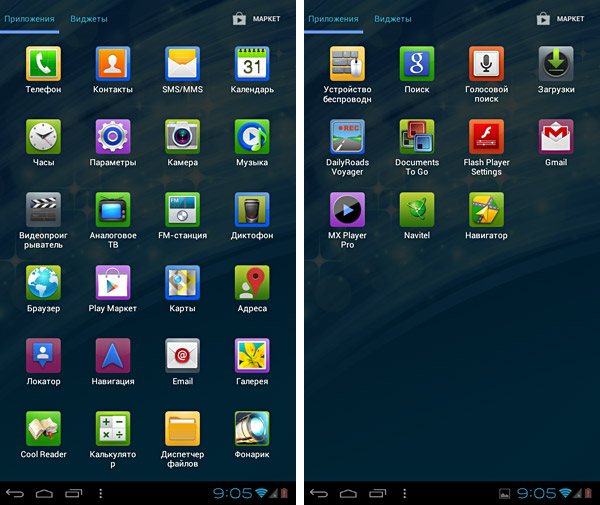This screenshot has width=600, height=505.
Task: Launch the Cool Reader app
Action: click(x=43, y=428)
